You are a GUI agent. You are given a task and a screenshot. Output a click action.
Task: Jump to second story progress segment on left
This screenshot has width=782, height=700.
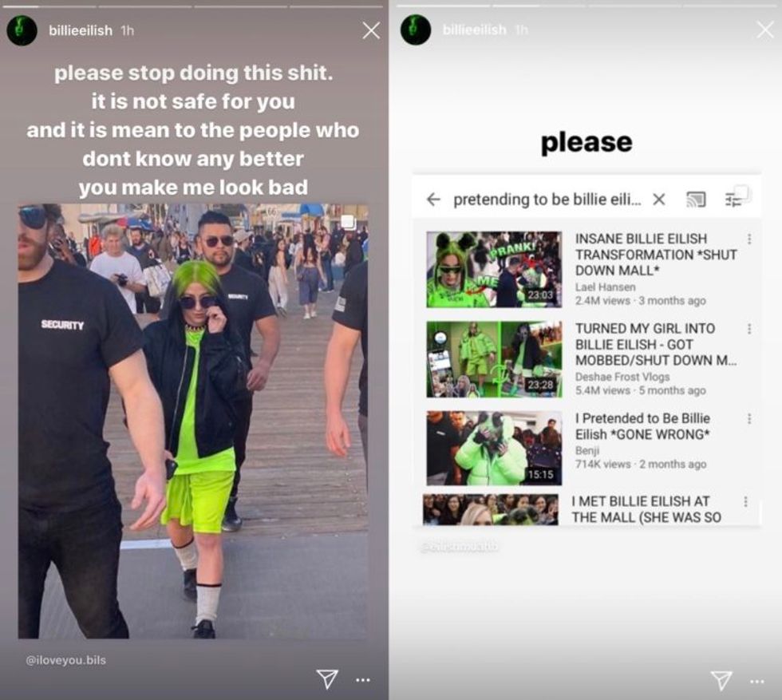pos(144,6)
